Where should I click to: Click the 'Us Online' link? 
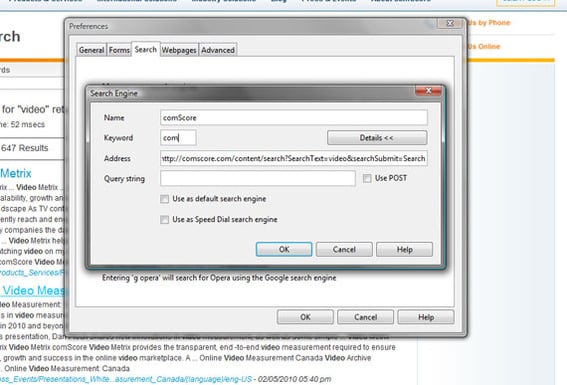click(483, 46)
